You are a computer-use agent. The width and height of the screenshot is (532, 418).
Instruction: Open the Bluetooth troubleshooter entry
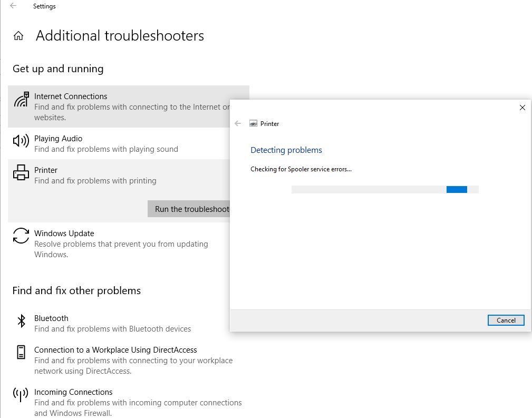point(119,323)
